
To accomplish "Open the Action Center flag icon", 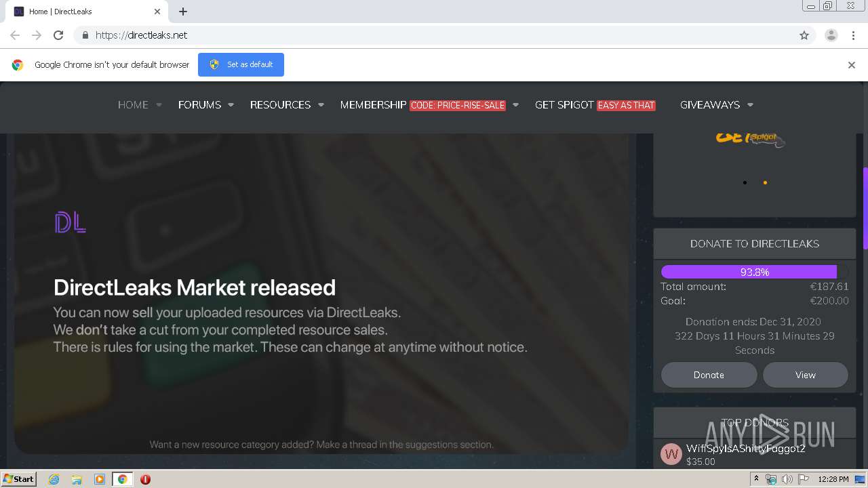I will (804, 479).
